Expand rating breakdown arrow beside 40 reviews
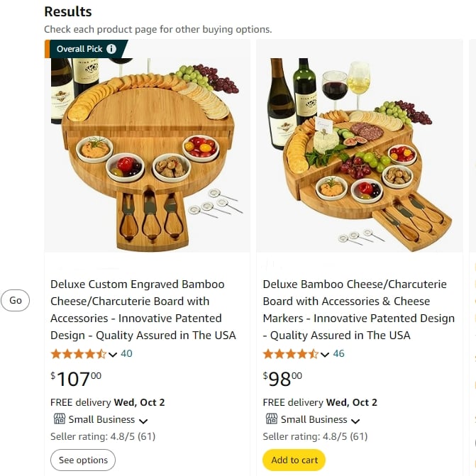This screenshot has height=476, width=476. [x=113, y=355]
